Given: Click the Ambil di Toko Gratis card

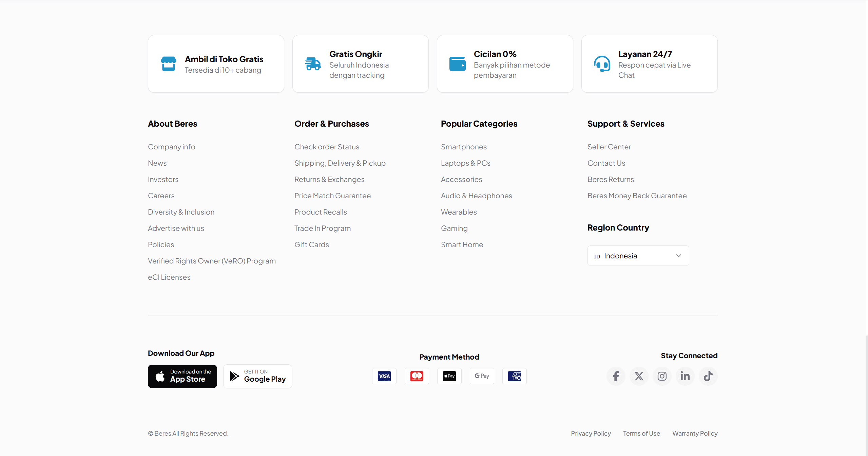Looking at the screenshot, I should pos(216,64).
